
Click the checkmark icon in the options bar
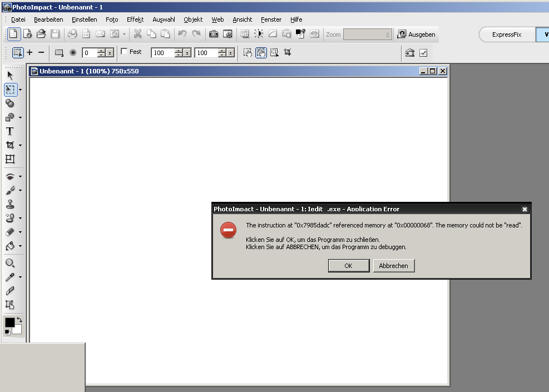coord(423,53)
